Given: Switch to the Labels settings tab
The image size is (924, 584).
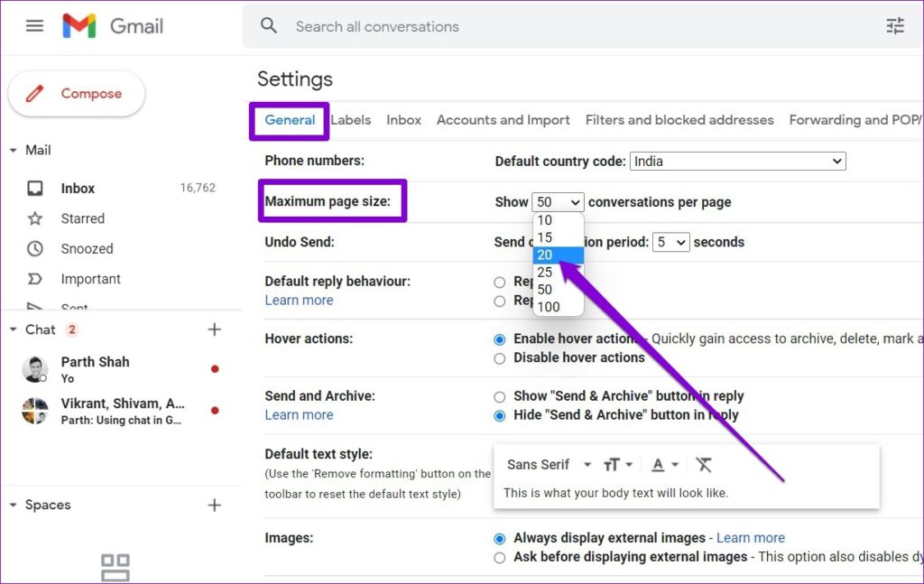Looking at the screenshot, I should [351, 119].
